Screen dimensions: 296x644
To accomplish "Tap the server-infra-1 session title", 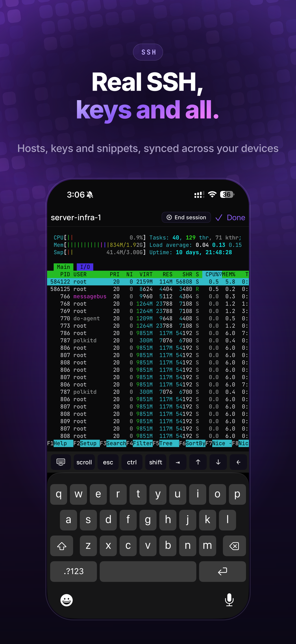I will 76,218.
